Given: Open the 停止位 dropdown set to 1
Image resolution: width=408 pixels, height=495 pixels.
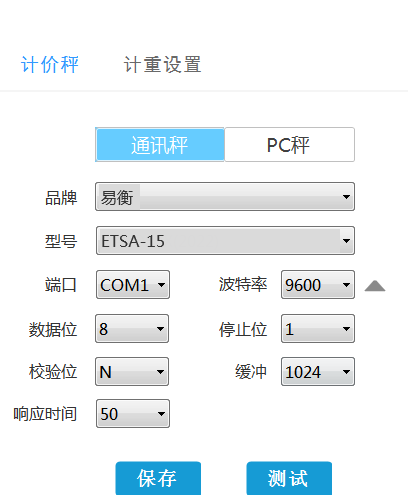Looking at the screenshot, I should point(318,329).
